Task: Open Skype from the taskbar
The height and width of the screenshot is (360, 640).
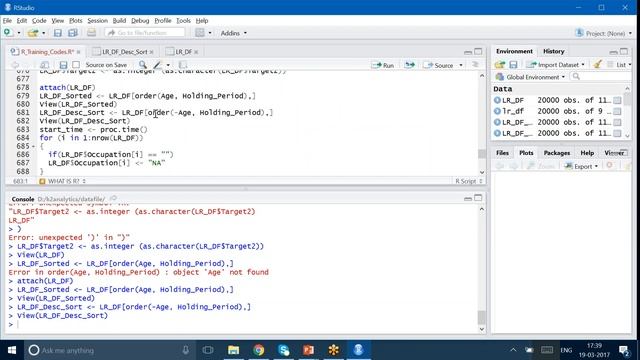Action: [x=284, y=350]
